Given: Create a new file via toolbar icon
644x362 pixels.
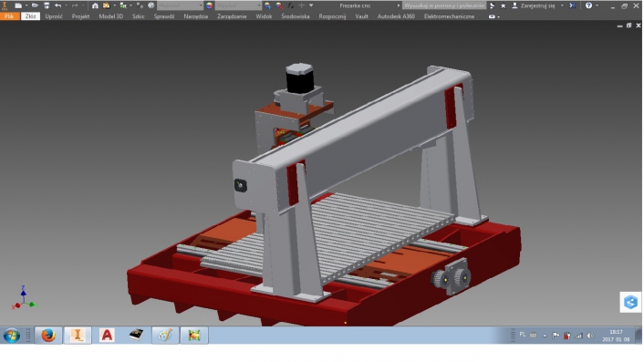Looking at the screenshot, I should coord(18,5).
